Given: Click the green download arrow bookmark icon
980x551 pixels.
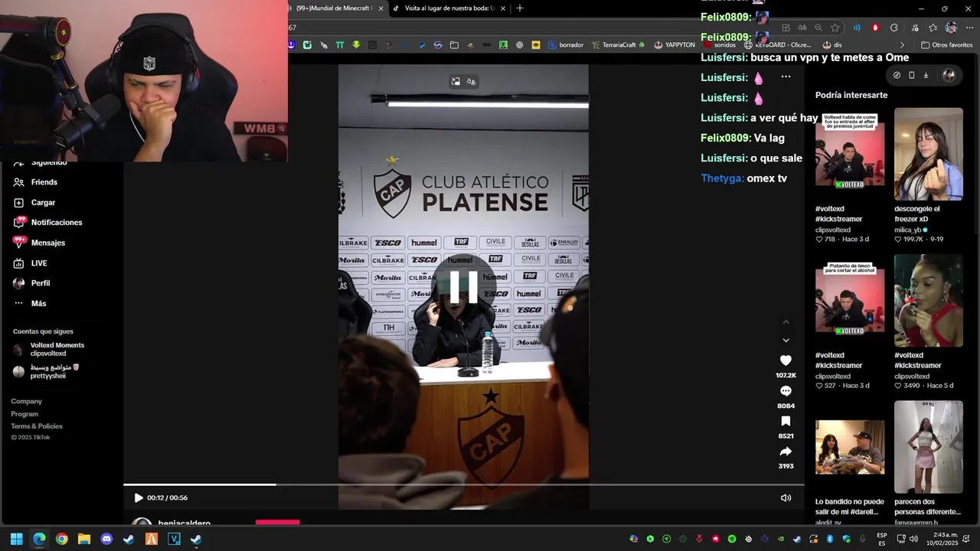Looking at the screenshot, I should (356, 45).
